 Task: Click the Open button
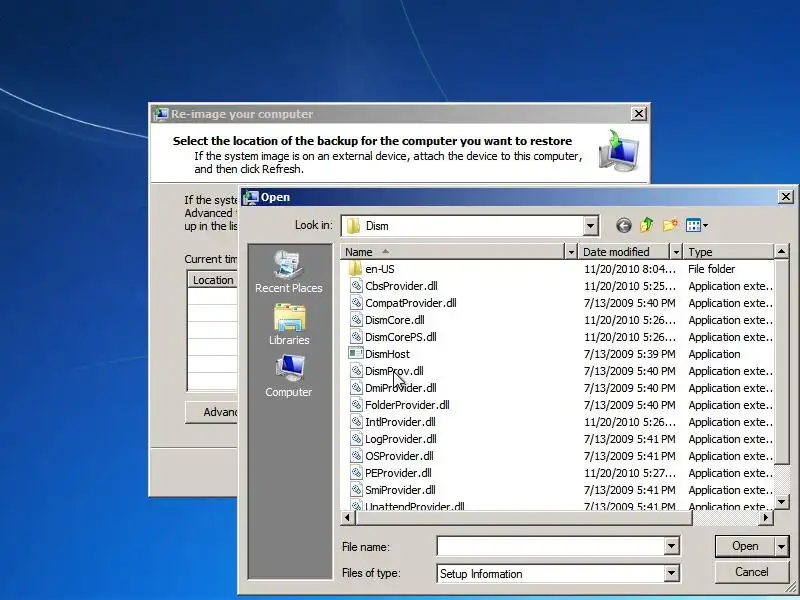click(745, 546)
